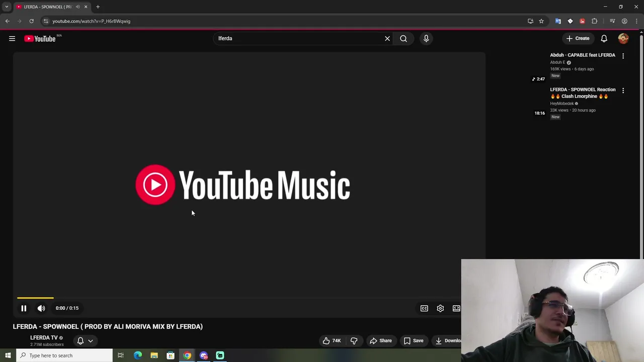Like the video with 74K likes
The image size is (644, 362).
click(332, 341)
